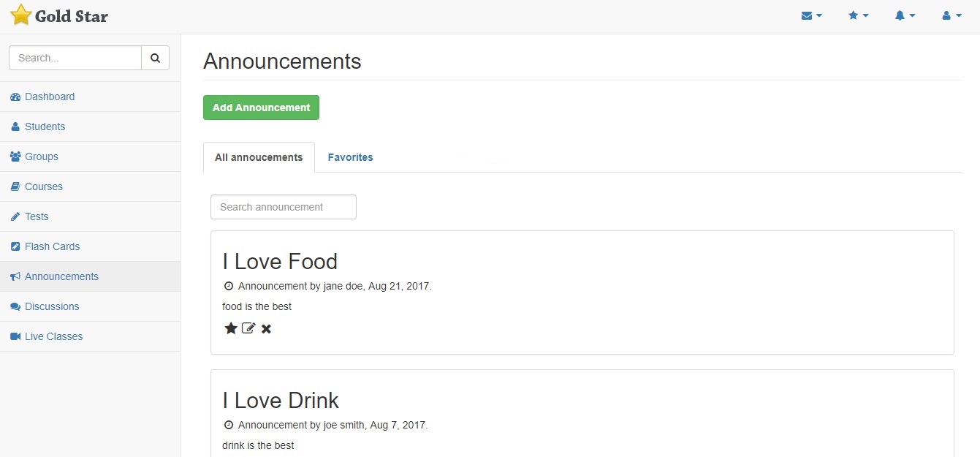The height and width of the screenshot is (457, 980).
Task: Navigate to Courses in the sidebar
Action: click(x=44, y=186)
